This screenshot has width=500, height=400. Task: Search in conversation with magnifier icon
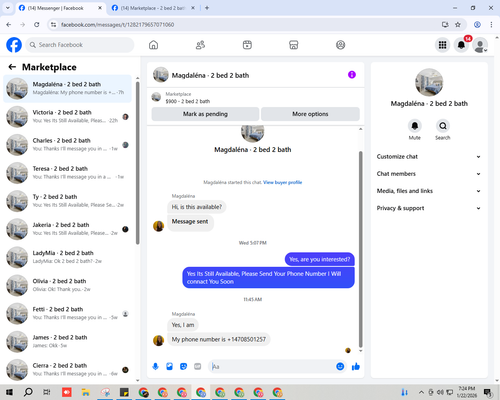(x=443, y=126)
